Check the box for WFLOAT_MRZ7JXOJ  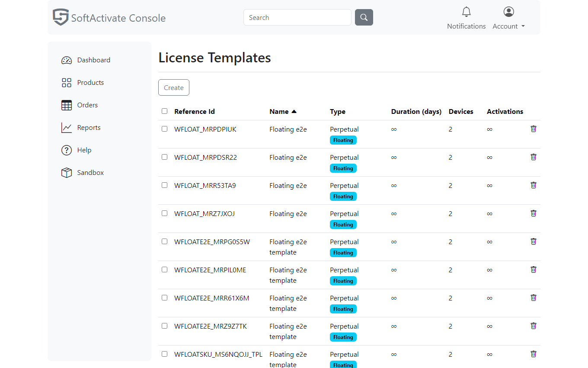pos(164,213)
